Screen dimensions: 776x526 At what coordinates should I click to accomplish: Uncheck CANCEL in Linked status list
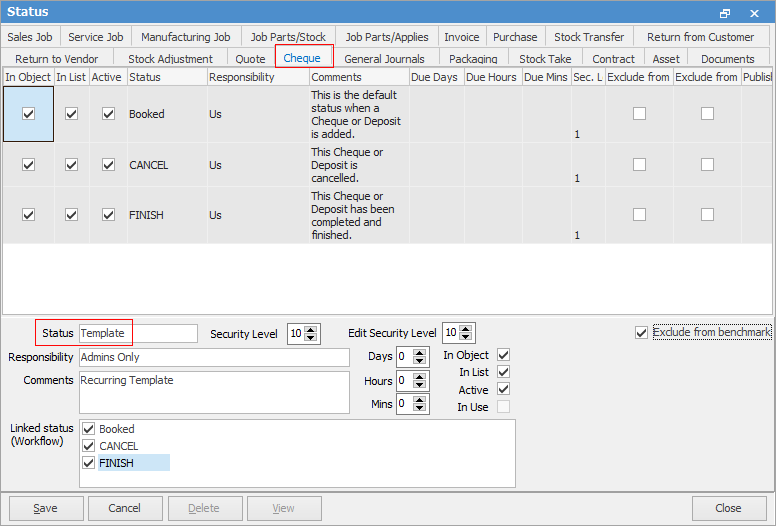[89, 446]
